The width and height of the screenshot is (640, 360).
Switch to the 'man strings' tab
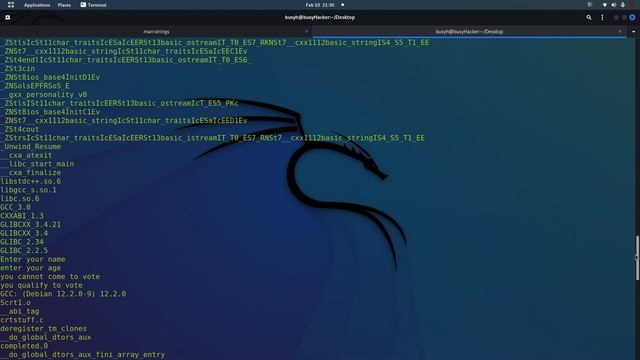(156, 31)
